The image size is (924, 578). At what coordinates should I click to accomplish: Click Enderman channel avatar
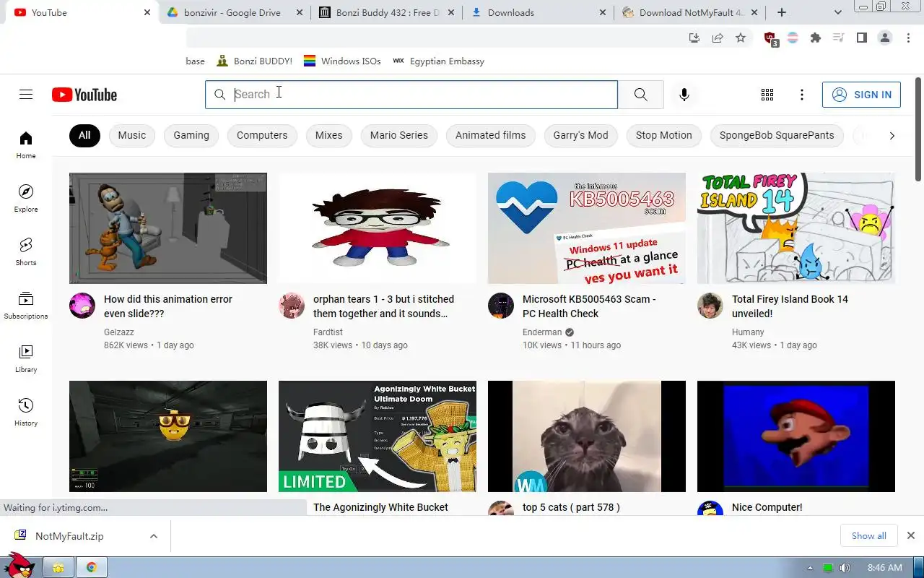[x=501, y=306]
